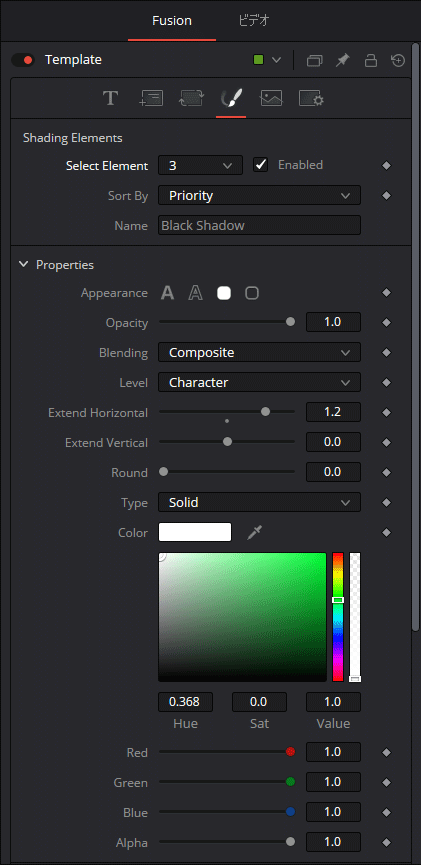Switch to the ビデオ tab
The height and width of the screenshot is (865, 421).
click(254, 21)
